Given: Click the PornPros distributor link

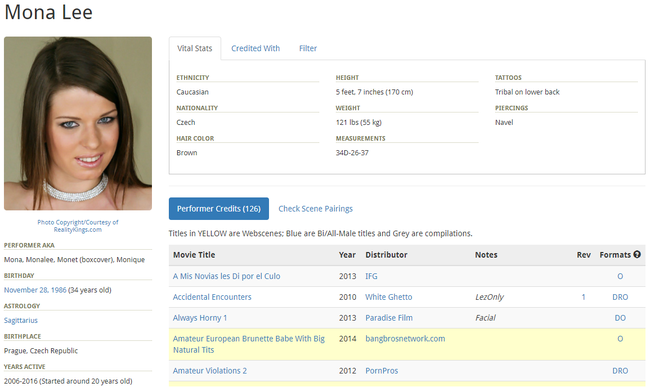Looking at the screenshot, I should pos(381,371).
